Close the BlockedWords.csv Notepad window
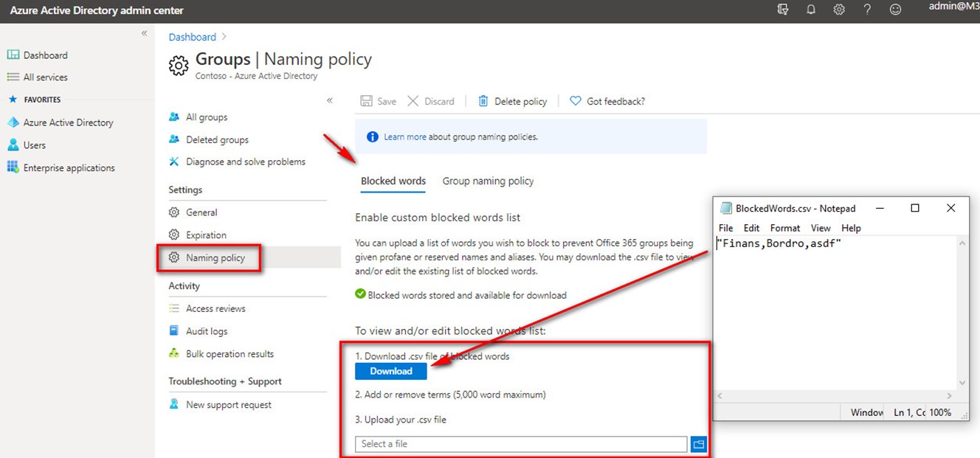Viewport: 980px width, 458px height. point(950,208)
